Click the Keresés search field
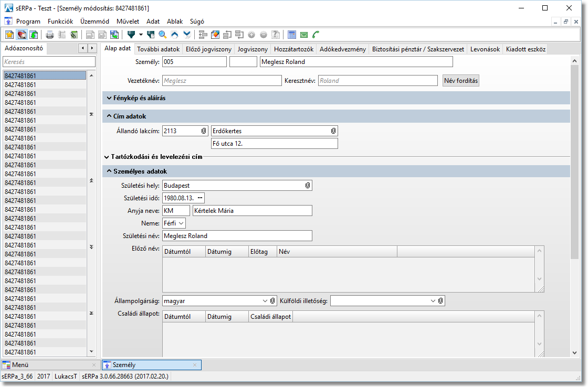 pyautogui.click(x=49, y=62)
